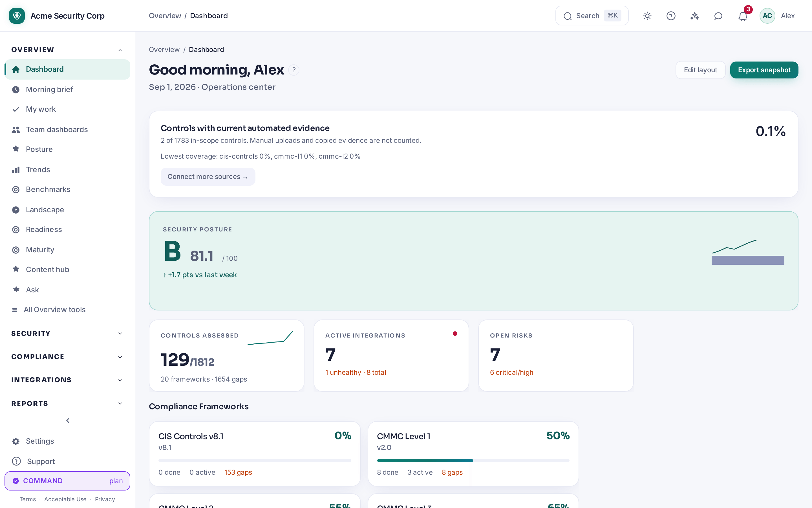The width and height of the screenshot is (812, 508).
Task: Open the Privacy link in footer
Action: pyautogui.click(x=105, y=499)
